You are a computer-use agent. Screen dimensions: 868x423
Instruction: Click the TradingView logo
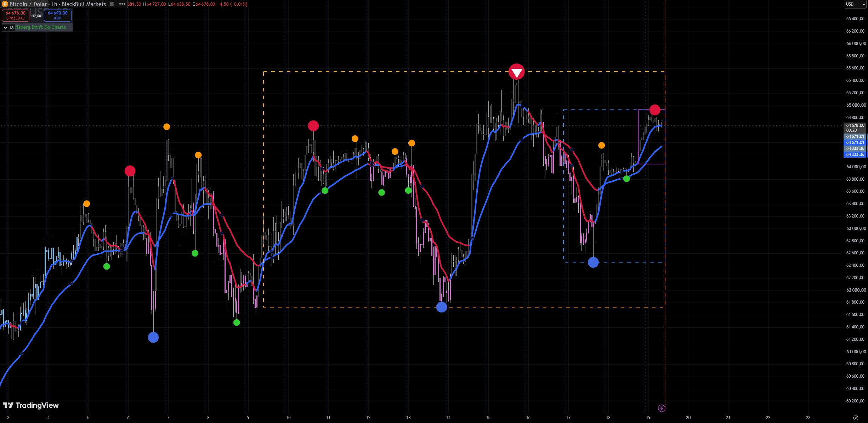[x=31, y=405]
